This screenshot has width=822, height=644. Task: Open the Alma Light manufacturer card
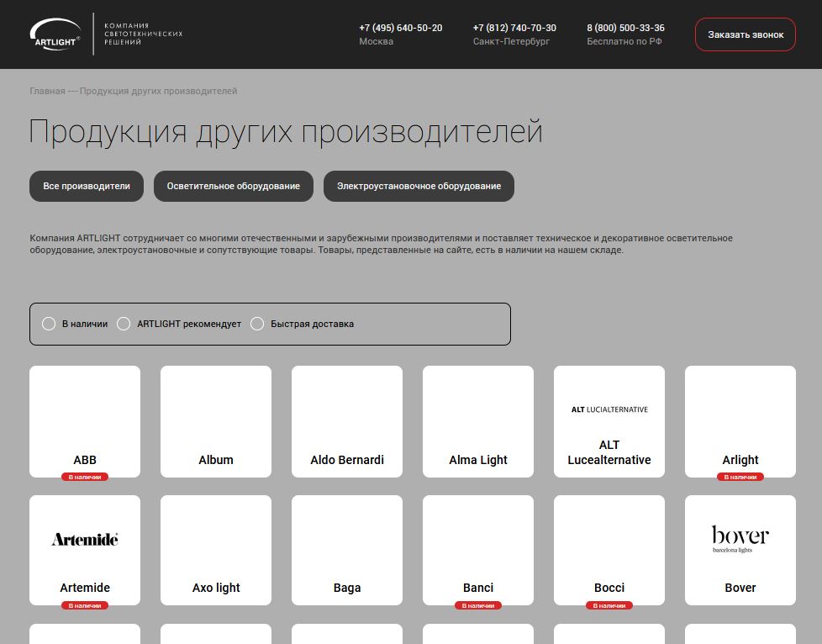pos(478,422)
